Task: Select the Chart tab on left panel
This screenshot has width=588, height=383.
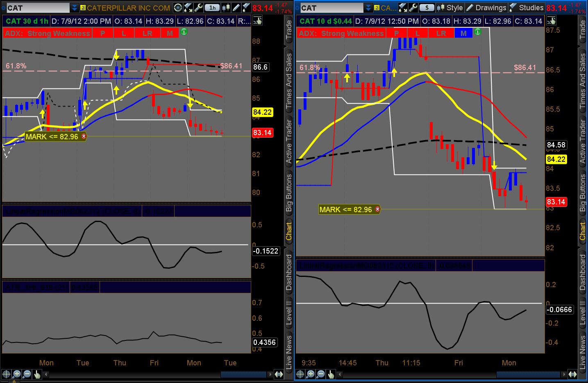Action: [289, 231]
